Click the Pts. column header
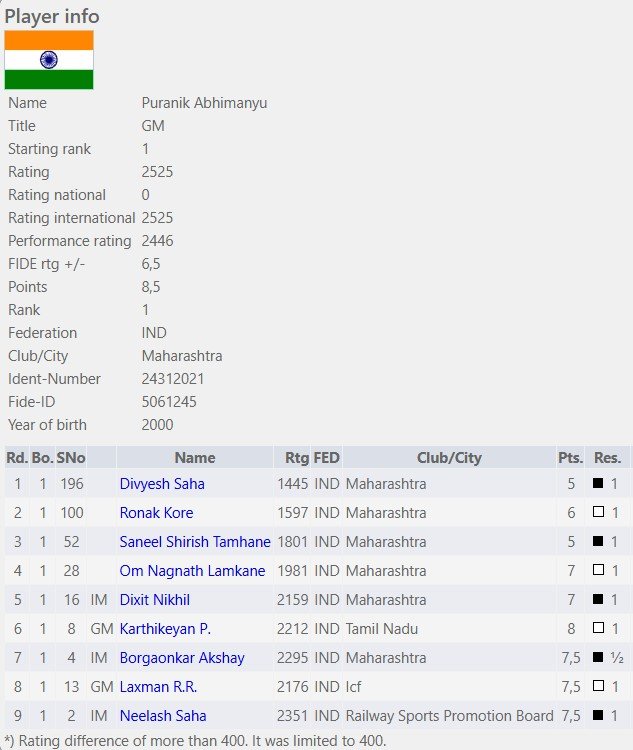Viewport: 633px width, 750px height. (570, 458)
